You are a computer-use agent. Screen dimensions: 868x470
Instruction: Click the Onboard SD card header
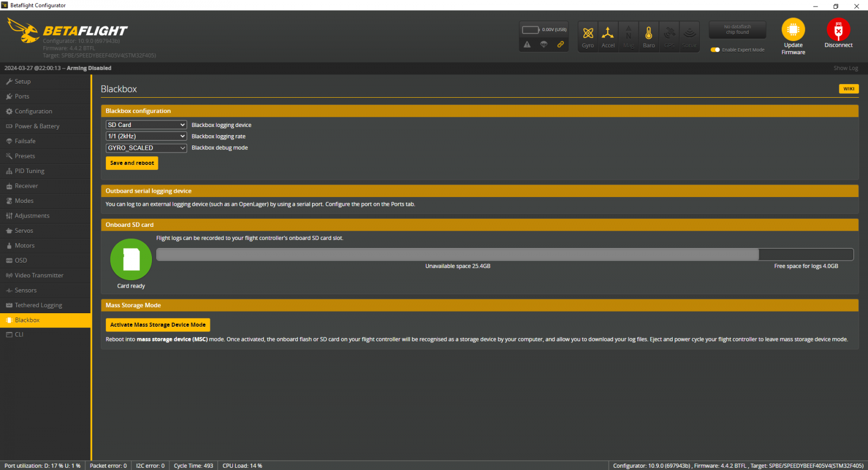tap(480, 225)
